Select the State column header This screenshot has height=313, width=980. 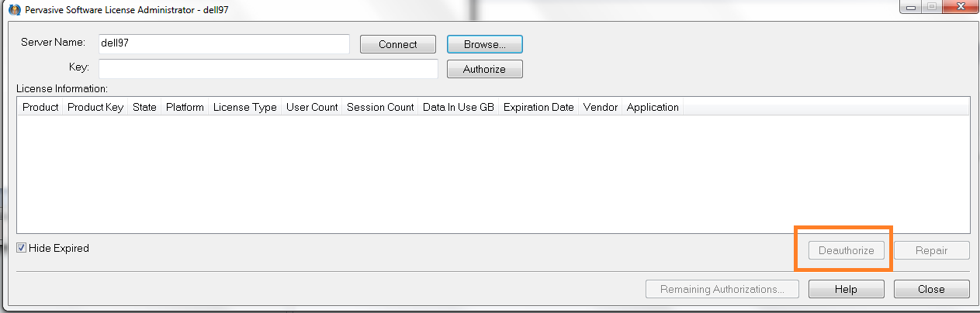[x=144, y=108]
